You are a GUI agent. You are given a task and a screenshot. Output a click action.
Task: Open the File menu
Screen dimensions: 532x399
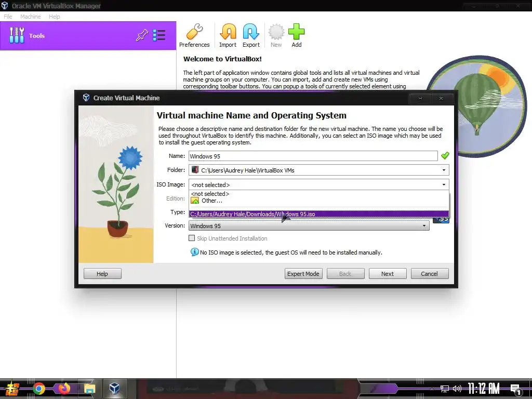pos(8,16)
